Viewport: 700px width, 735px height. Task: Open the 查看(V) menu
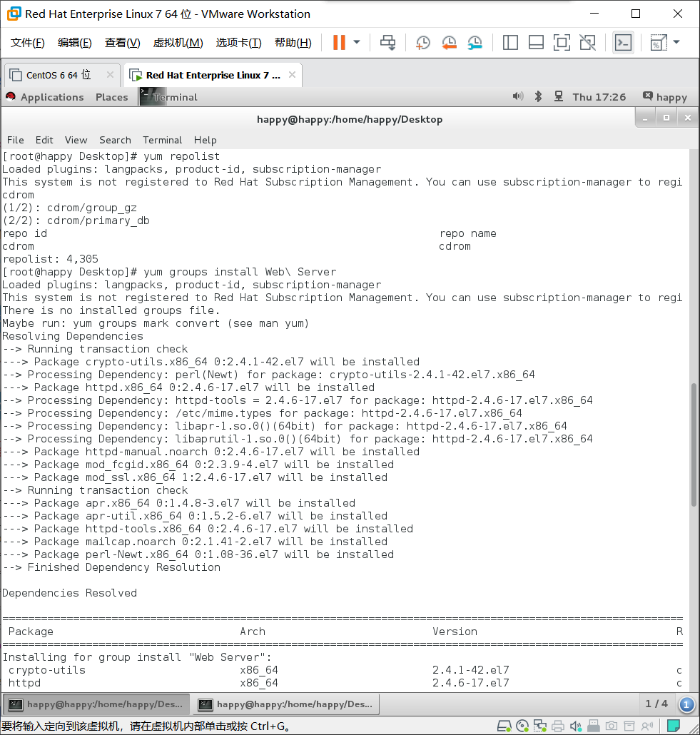[x=122, y=43]
